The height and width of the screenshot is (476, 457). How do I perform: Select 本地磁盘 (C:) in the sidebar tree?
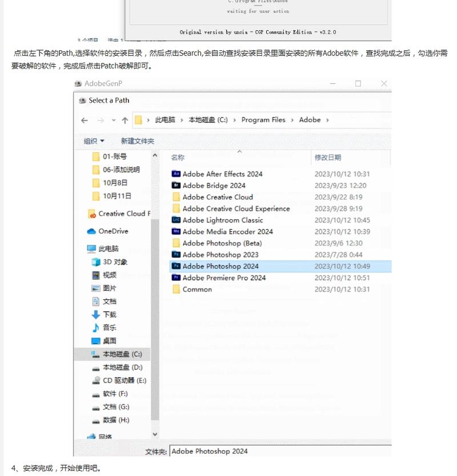pos(113,354)
